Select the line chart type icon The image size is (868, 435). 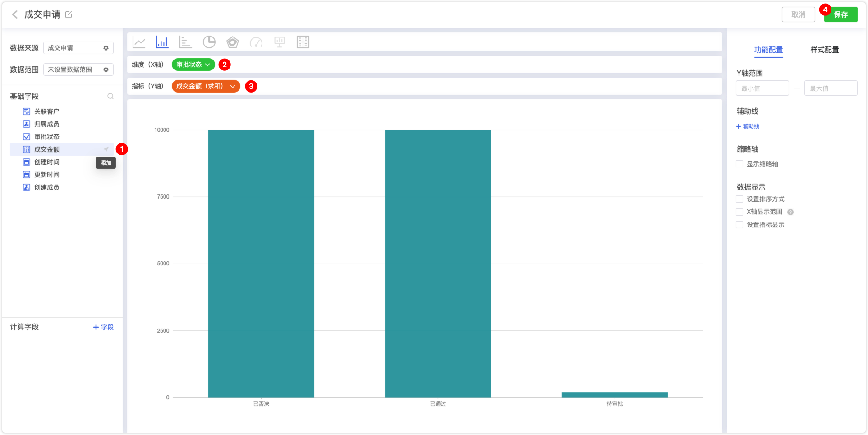139,42
